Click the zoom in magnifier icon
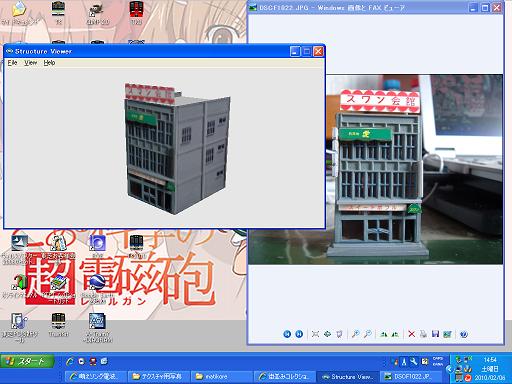Viewport: 512px width, 384px height. coord(356,334)
